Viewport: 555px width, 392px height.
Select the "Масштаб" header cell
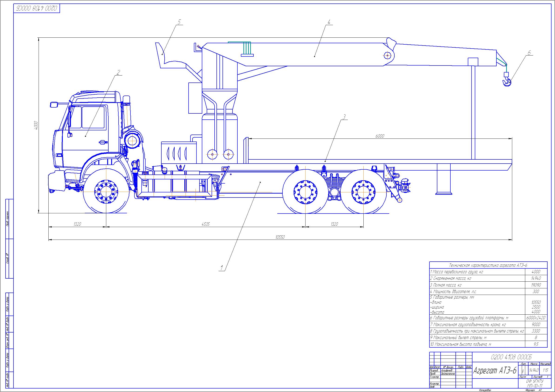pyautogui.click(x=545, y=364)
